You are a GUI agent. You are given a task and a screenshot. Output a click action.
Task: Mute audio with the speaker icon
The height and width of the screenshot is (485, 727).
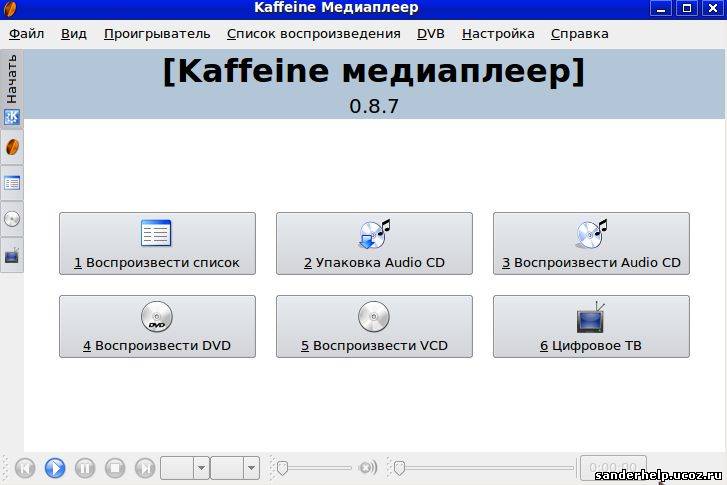(367, 467)
